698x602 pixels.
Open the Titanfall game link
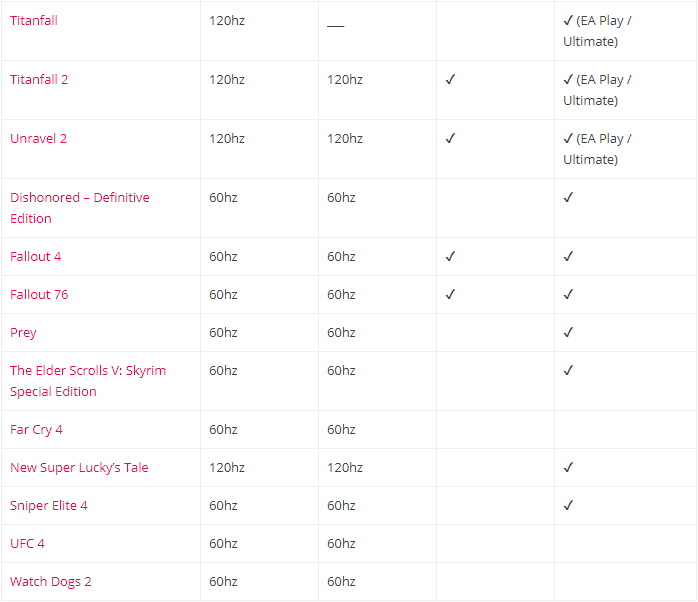34,20
